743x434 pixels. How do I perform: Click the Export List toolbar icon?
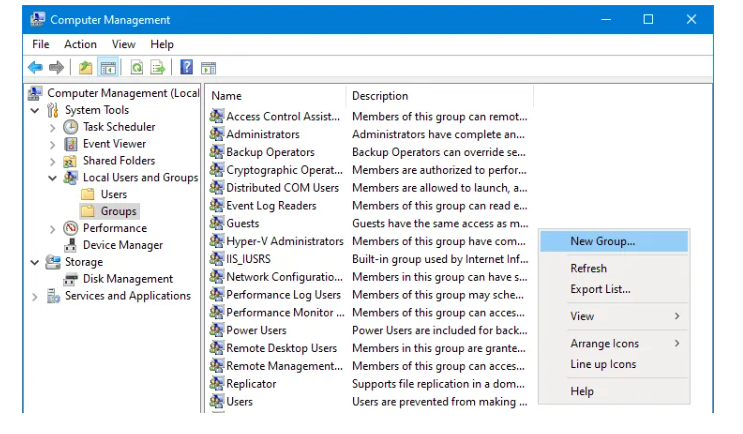pos(158,68)
